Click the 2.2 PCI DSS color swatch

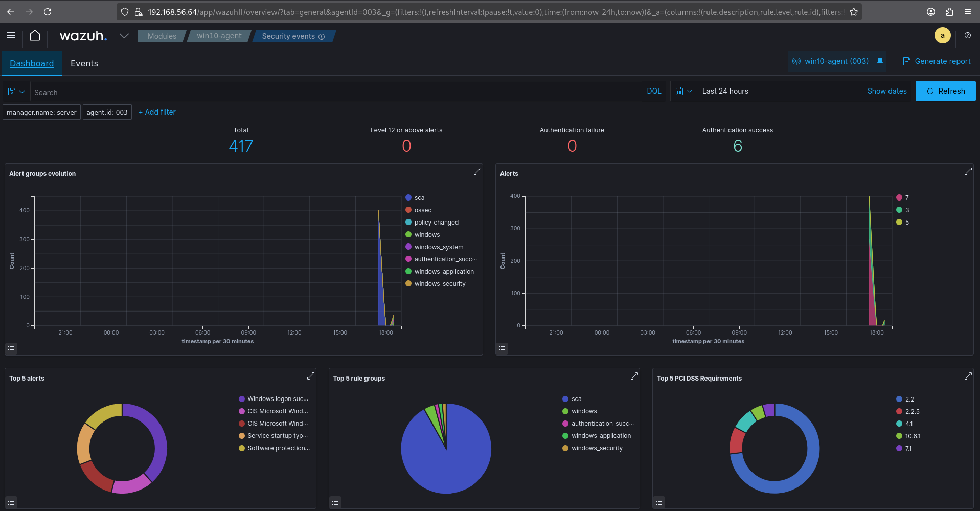899,399
